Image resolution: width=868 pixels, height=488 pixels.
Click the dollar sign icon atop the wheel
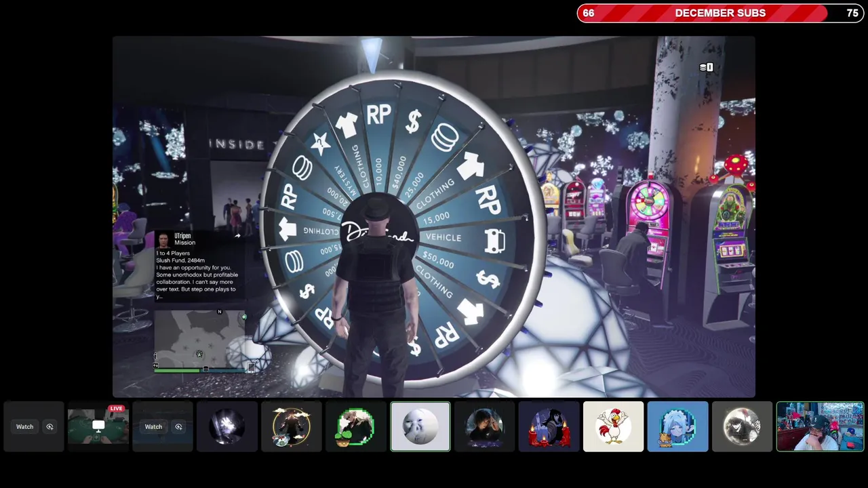(413, 121)
